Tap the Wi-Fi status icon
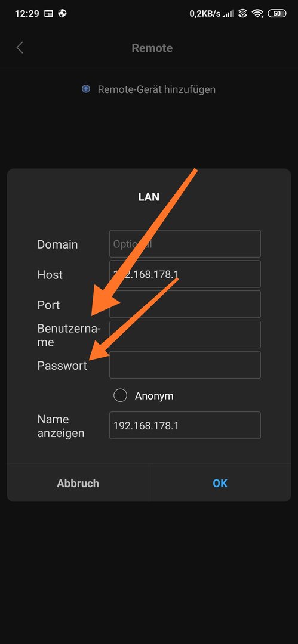The height and width of the screenshot is (644, 298). (x=258, y=14)
